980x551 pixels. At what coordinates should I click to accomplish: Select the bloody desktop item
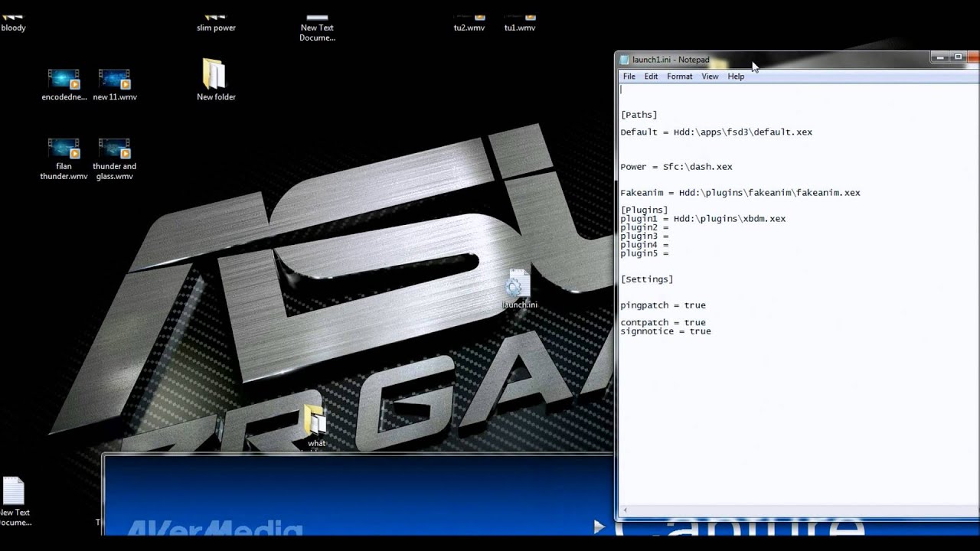(x=13, y=21)
